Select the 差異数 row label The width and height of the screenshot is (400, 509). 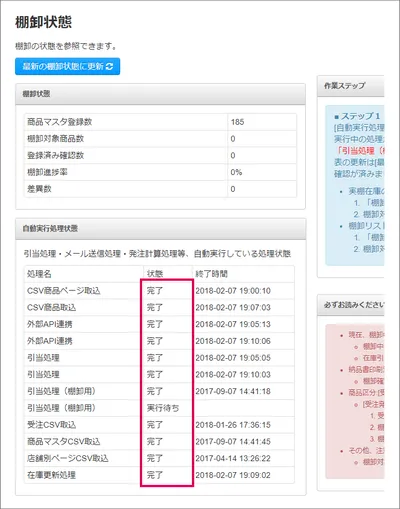click(x=39, y=189)
